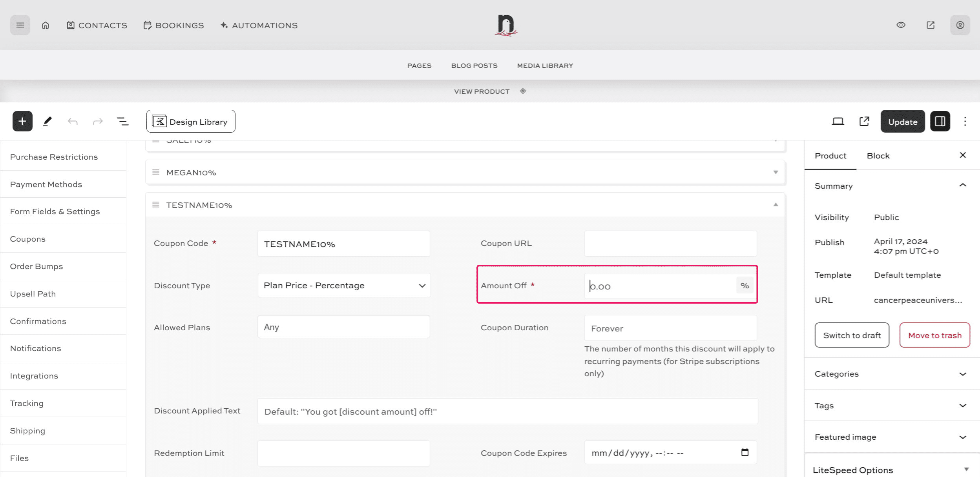Image resolution: width=980 pixels, height=477 pixels.
Task: Open the document overview list icon
Action: click(x=123, y=121)
